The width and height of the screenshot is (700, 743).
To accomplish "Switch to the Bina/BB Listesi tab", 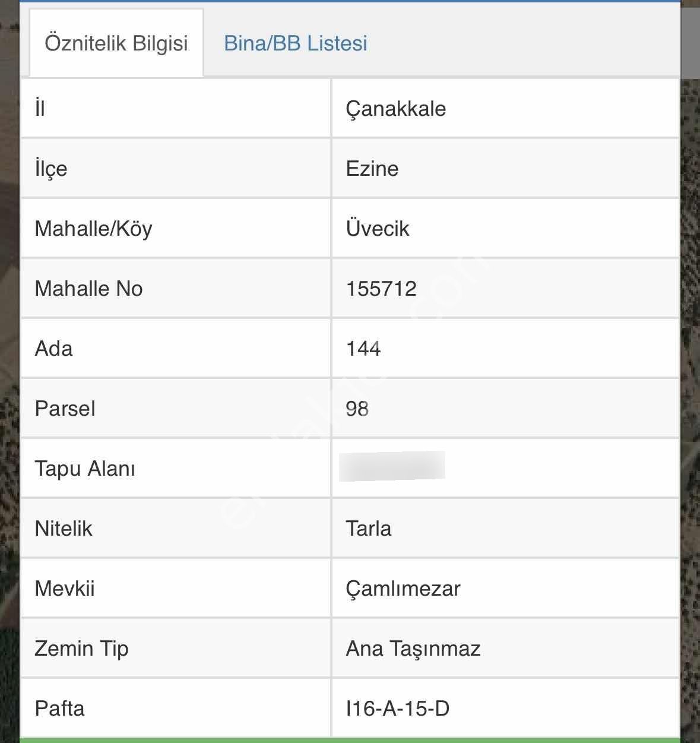I will pos(295,43).
